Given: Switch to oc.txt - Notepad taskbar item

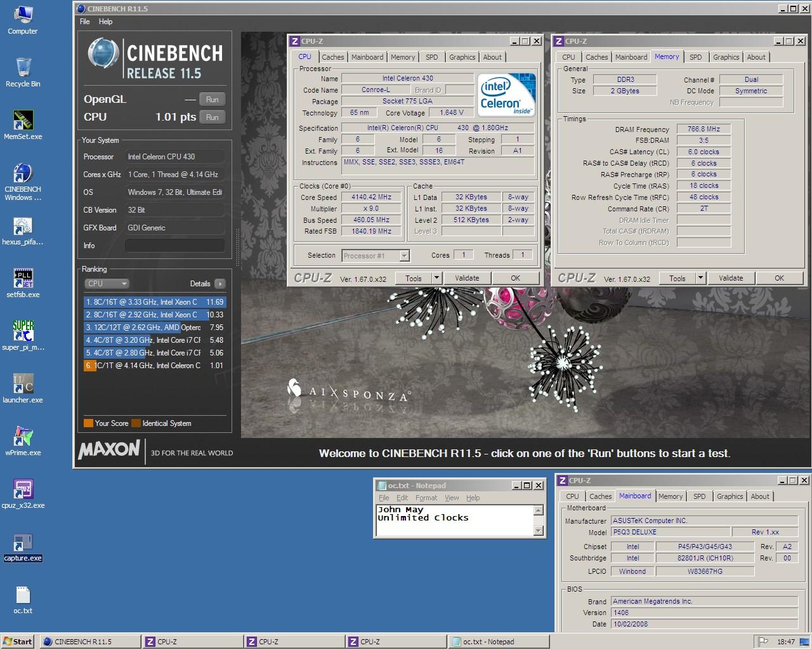Looking at the screenshot, I should tap(498, 642).
